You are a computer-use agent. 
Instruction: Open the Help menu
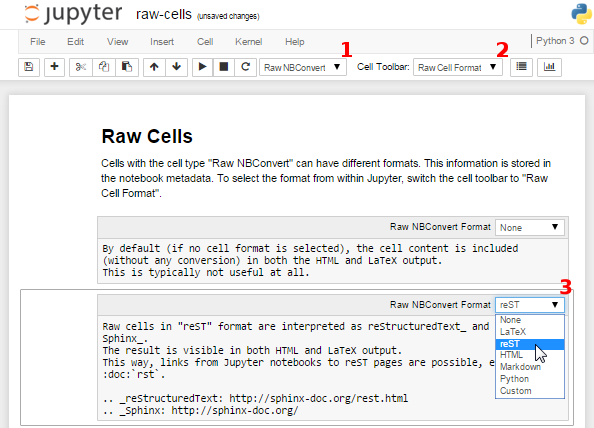point(295,42)
